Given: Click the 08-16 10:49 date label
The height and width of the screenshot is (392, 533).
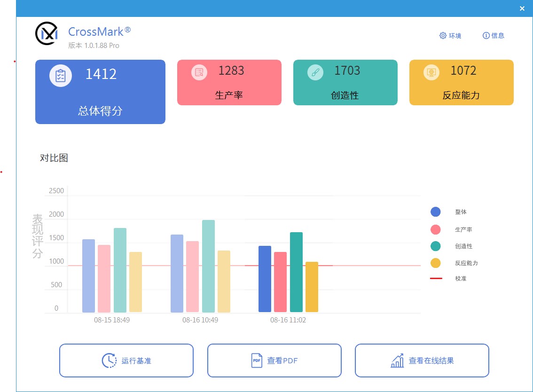Looking at the screenshot, I should tap(200, 320).
